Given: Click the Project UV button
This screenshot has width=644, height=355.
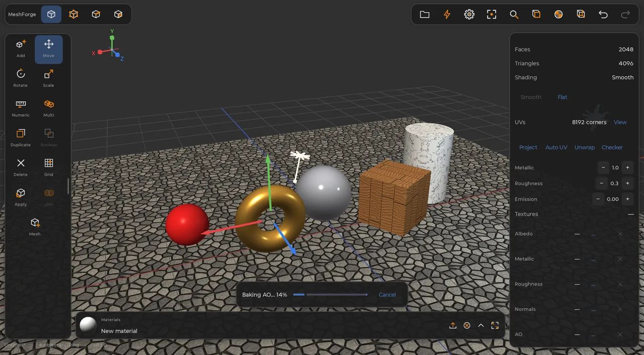Looking at the screenshot, I should 528,147.
